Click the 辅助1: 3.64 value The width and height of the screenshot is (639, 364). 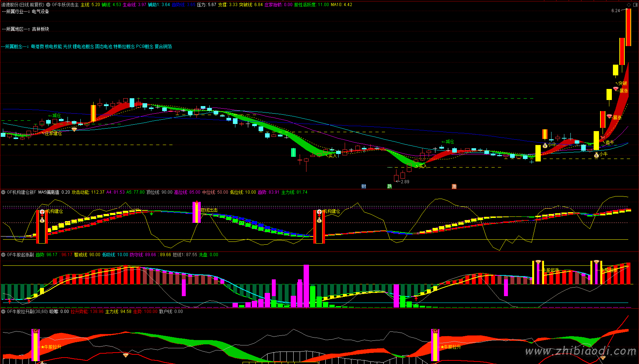[159, 5]
